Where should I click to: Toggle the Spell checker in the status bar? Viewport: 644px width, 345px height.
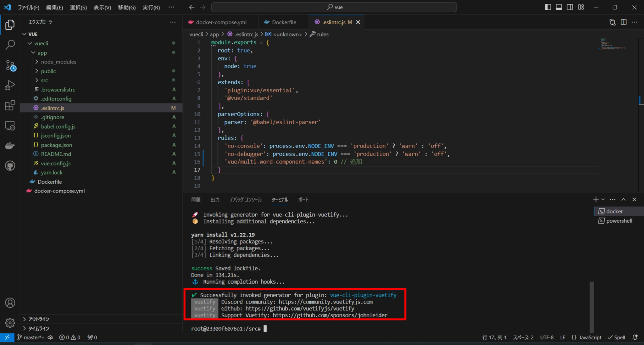click(616, 337)
